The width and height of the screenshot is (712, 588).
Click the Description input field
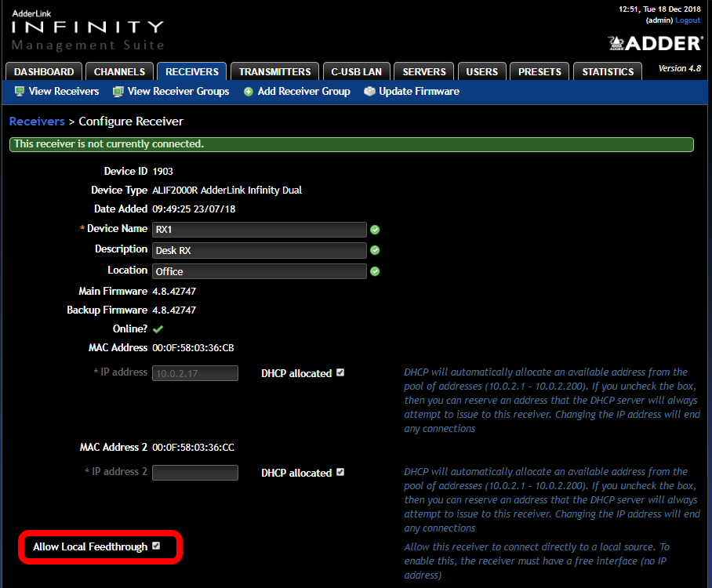[260, 250]
